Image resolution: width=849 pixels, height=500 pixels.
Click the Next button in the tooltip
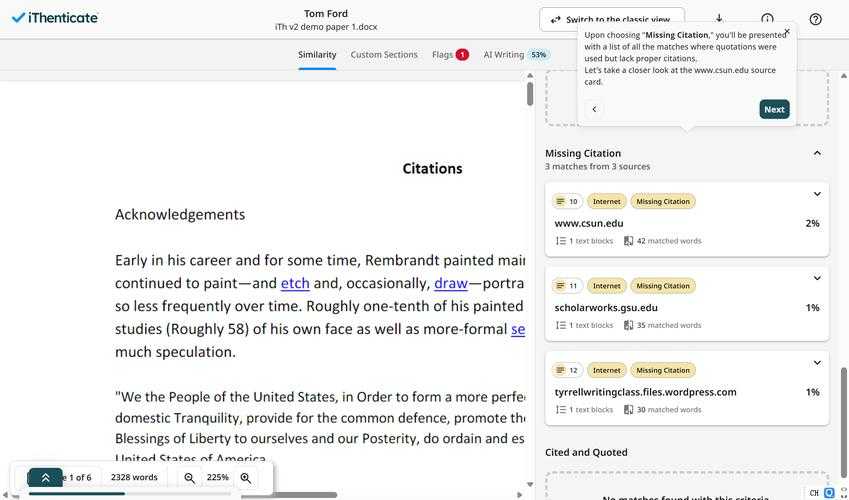pyautogui.click(x=774, y=109)
